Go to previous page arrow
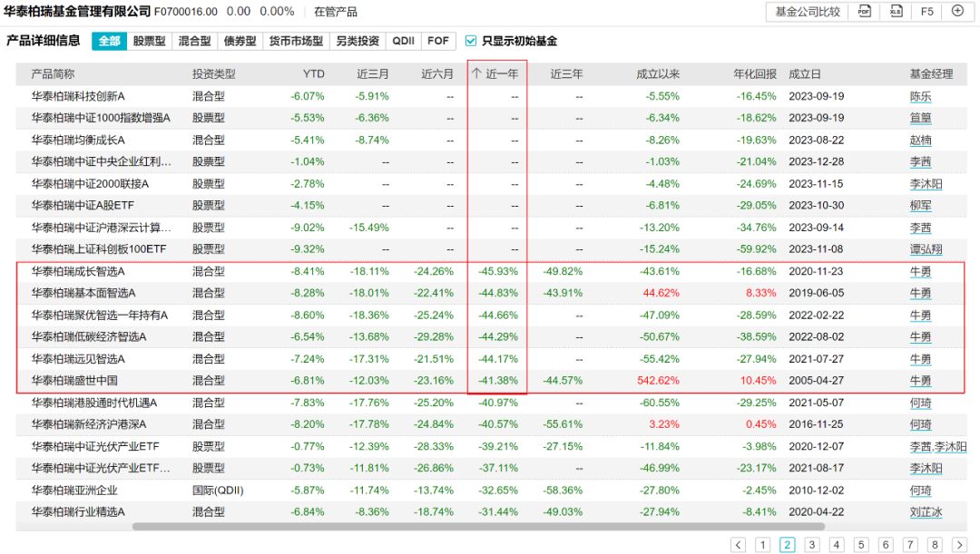The width and height of the screenshot is (980, 554). 739,545
